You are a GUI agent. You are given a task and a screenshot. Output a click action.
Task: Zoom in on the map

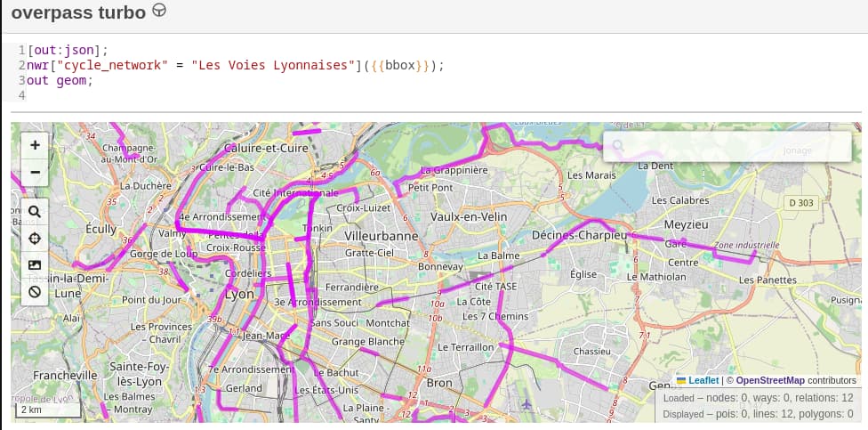tap(35, 145)
